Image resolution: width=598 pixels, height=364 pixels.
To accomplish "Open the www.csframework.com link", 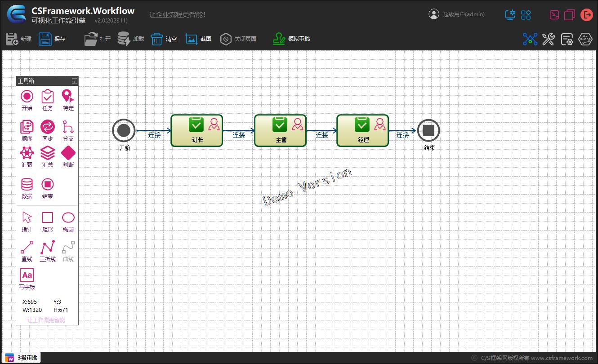I will pos(562,358).
